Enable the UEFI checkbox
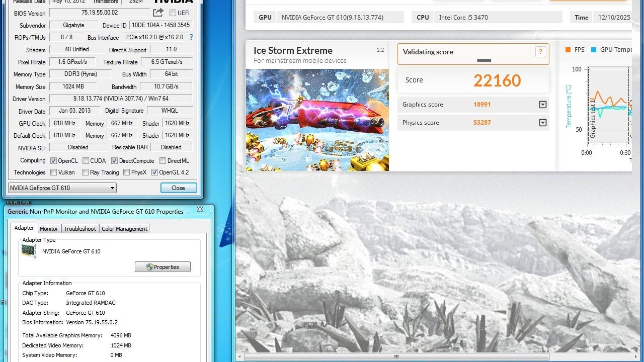644x362 pixels. click(x=173, y=13)
